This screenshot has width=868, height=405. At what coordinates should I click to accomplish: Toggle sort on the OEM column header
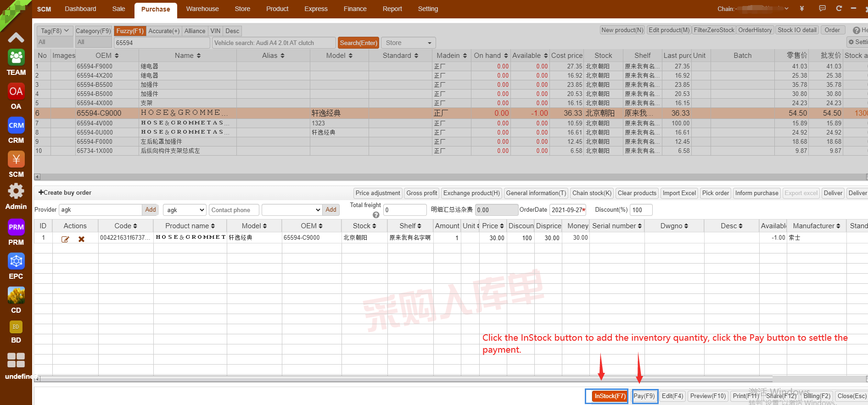(x=107, y=56)
